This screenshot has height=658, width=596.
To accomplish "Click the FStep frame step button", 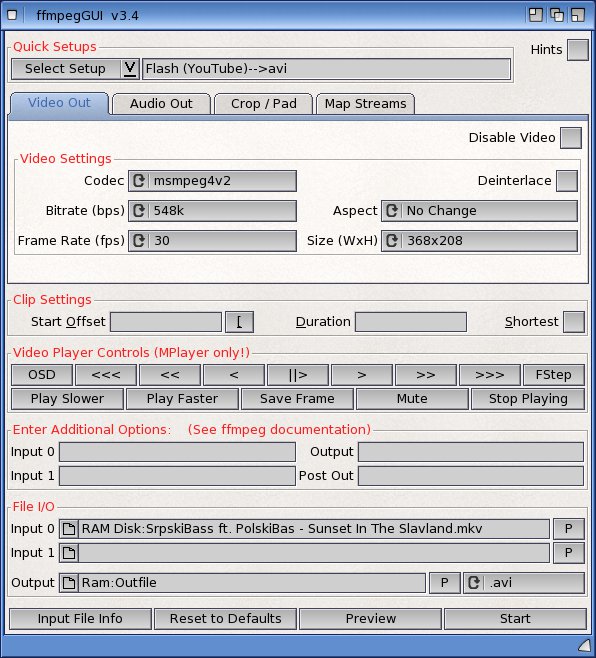I will point(554,375).
